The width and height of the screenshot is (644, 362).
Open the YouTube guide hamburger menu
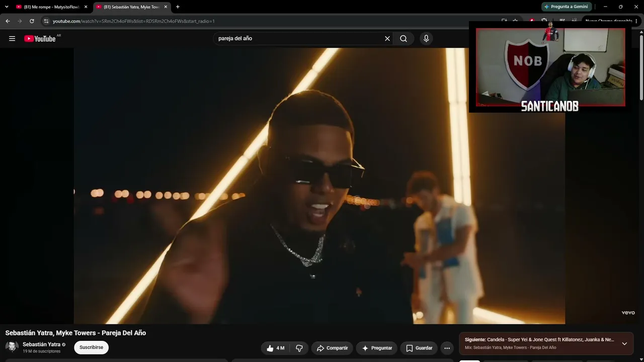click(x=12, y=39)
